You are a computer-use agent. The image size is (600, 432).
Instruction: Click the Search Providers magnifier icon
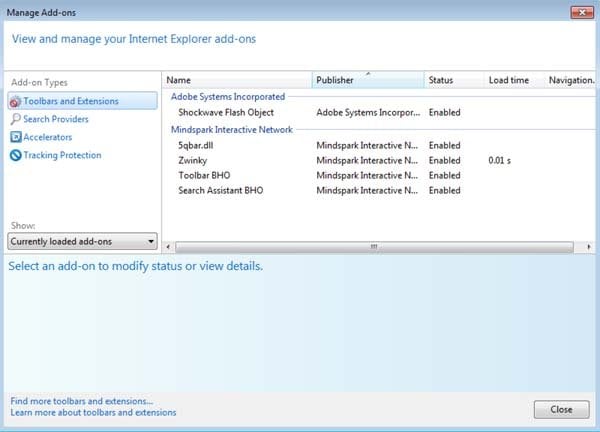coord(15,119)
